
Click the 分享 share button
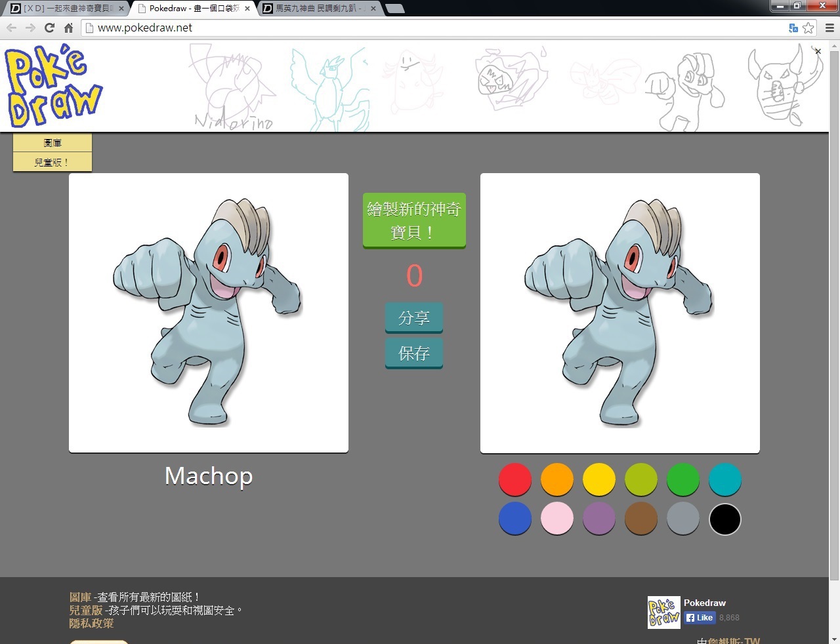(414, 318)
